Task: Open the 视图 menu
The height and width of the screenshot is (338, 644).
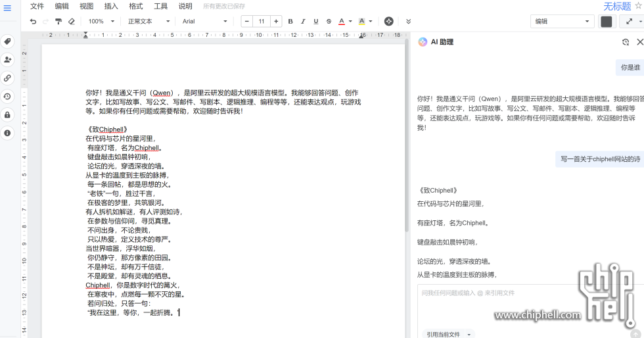Action: 86,6
